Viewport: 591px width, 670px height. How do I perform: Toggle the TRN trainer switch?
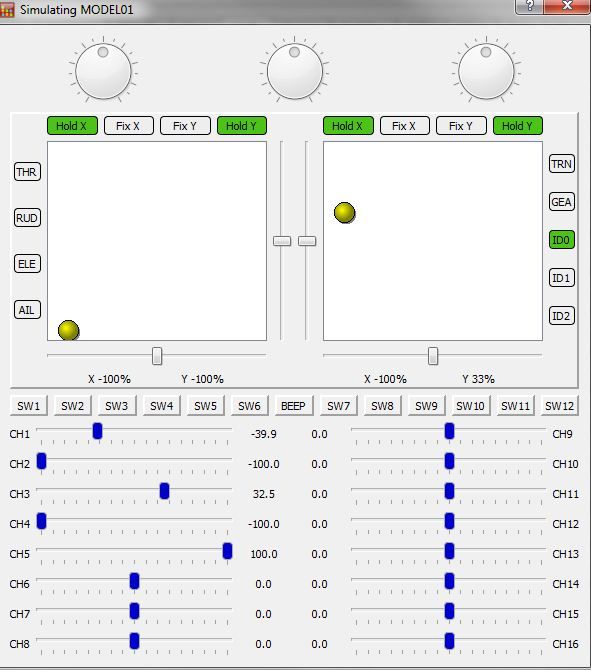[x=562, y=164]
